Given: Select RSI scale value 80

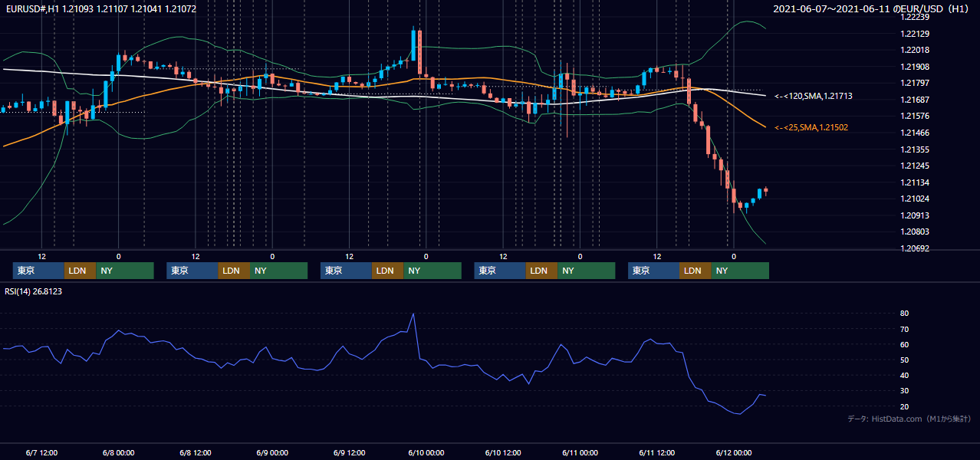Looking at the screenshot, I should [905, 314].
